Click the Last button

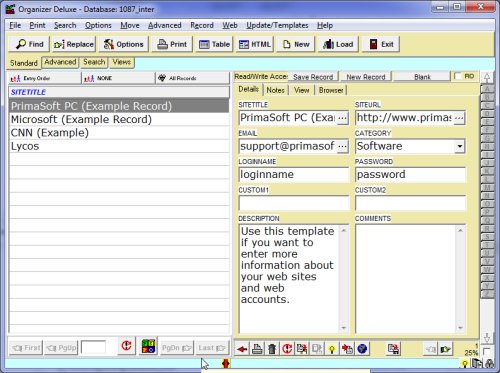(x=212, y=348)
